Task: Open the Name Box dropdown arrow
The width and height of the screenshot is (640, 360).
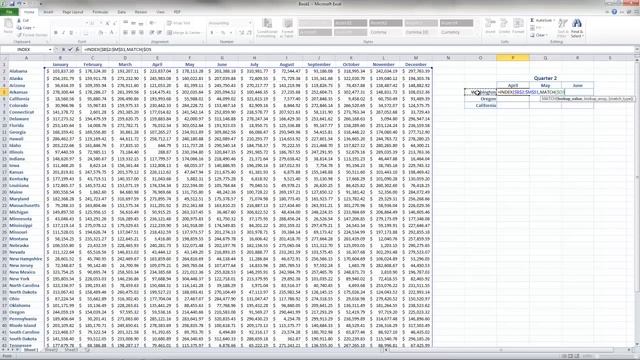Action: pos(50,49)
